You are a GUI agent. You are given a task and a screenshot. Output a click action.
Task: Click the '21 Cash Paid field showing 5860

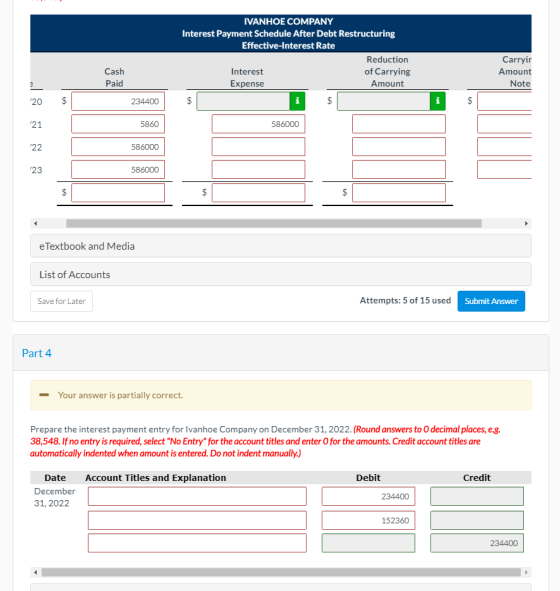118,124
